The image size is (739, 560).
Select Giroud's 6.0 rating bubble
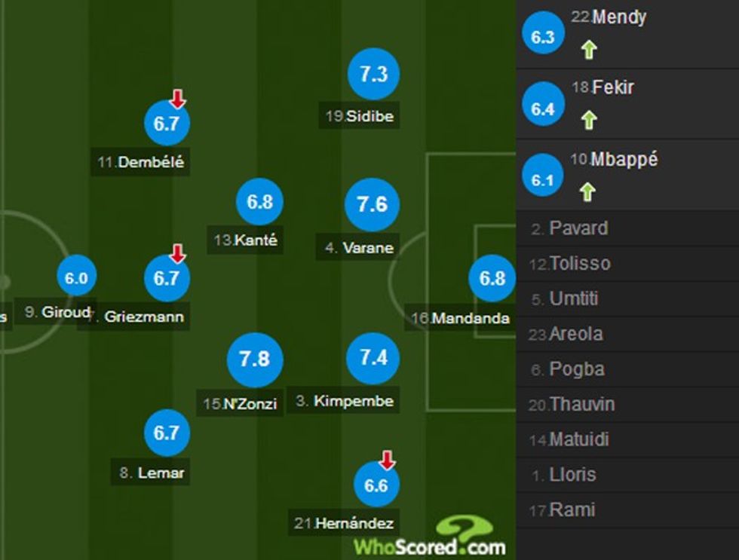coord(76,278)
